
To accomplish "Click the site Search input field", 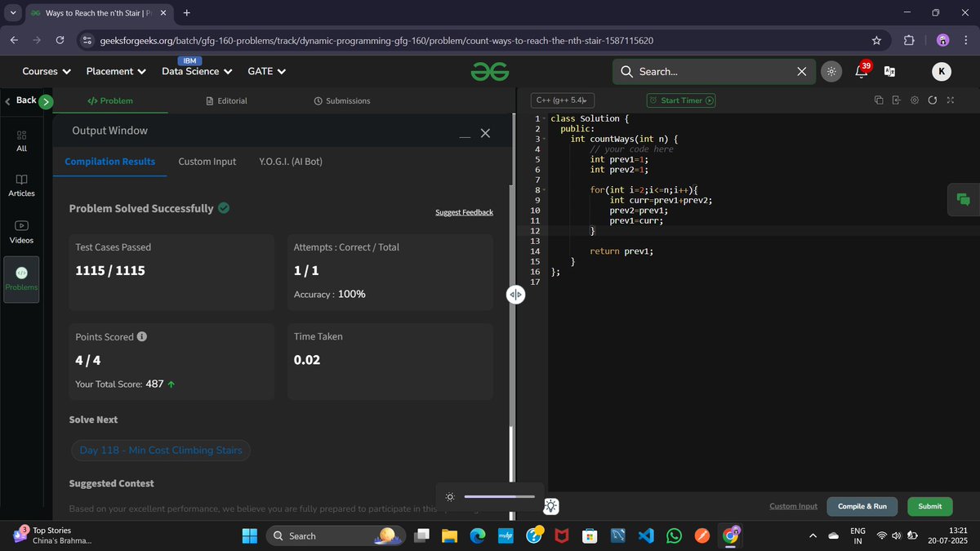I will point(715,72).
